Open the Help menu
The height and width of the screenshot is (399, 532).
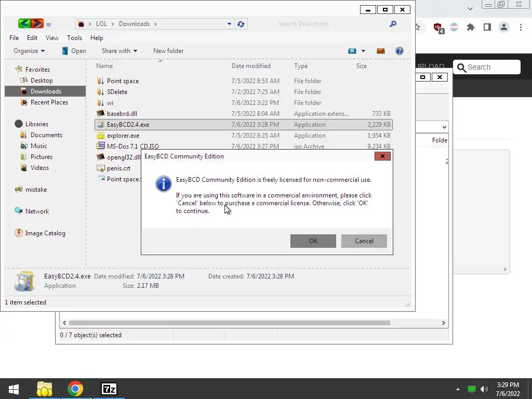pyautogui.click(x=97, y=37)
